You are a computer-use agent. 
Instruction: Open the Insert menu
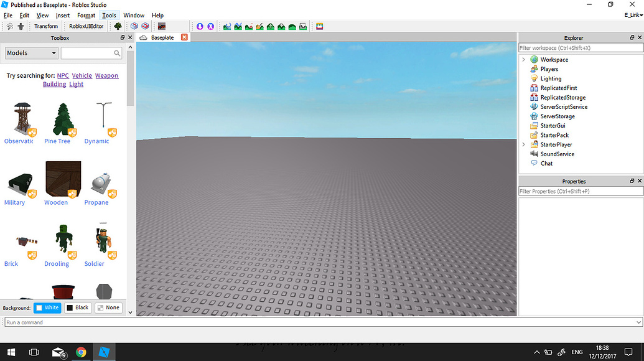point(63,15)
